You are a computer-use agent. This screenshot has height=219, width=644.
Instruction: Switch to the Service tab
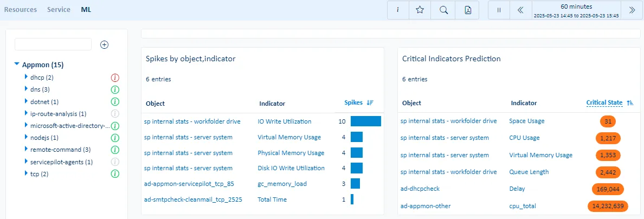pyautogui.click(x=59, y=10)
